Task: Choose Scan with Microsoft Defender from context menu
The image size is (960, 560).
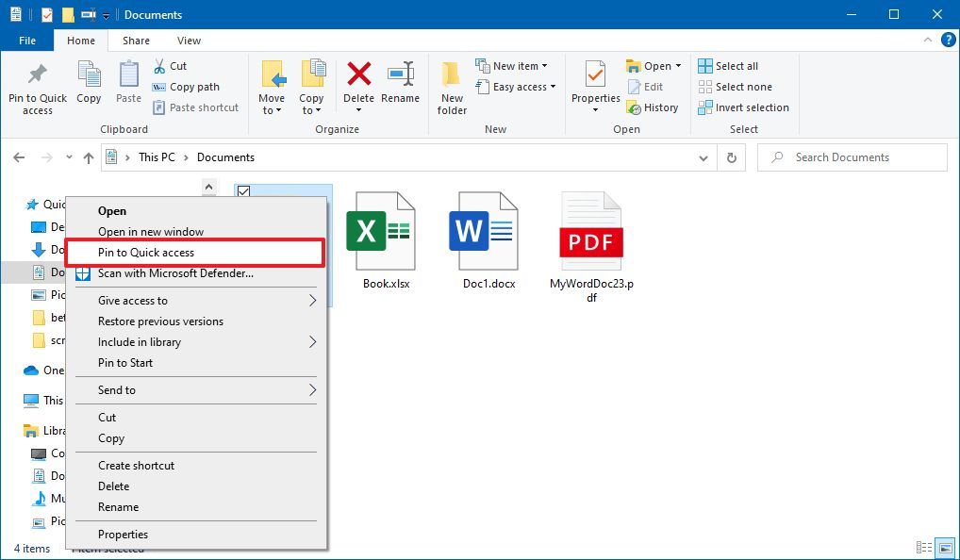Action: pyautogui.click(x=195, y=273)
